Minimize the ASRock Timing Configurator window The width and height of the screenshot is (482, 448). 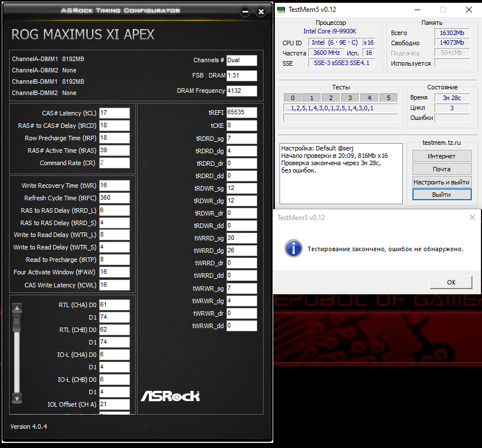point(245,12)
